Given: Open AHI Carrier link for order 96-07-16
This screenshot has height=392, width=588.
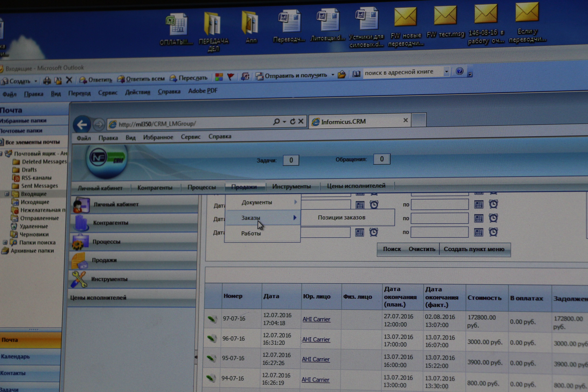Looking at the screenshot, I should click(316, 339).
